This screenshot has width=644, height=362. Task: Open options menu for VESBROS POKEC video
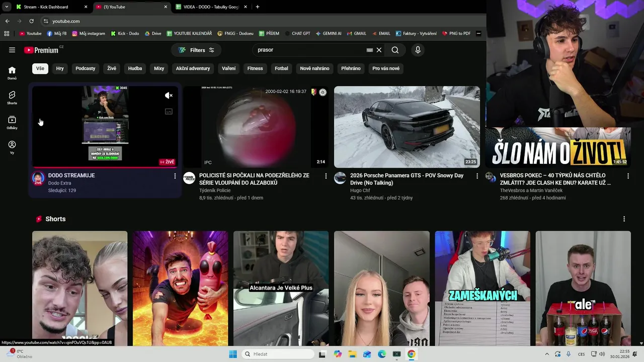628,176
